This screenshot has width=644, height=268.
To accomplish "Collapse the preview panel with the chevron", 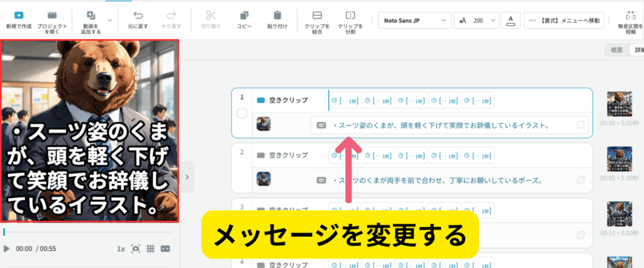I will (187, 177).
